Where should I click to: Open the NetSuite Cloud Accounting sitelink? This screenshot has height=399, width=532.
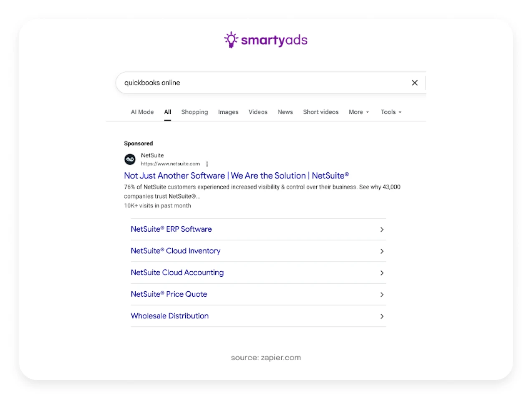tap(177, 273)
